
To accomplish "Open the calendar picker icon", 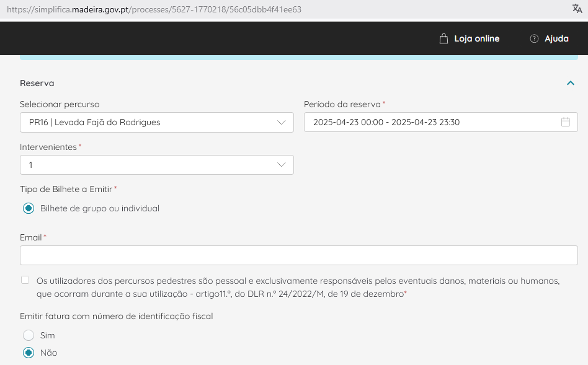I will [566, 122].
